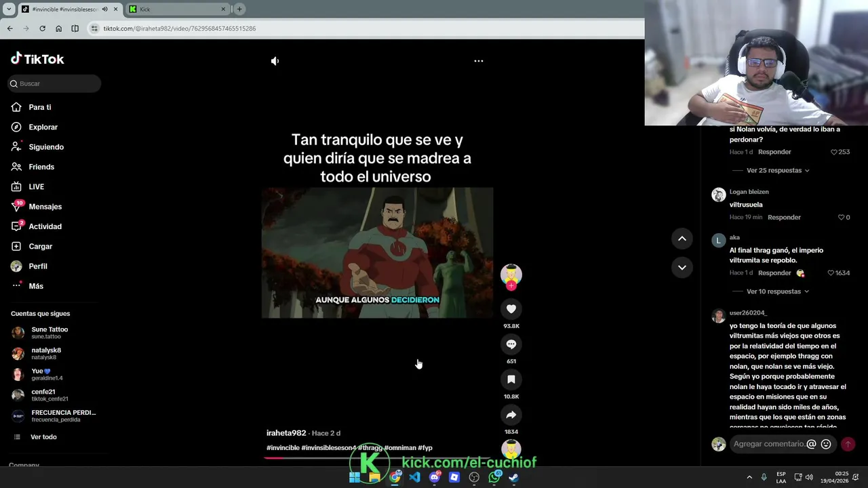Switch to the Kick browser tab

coord(178,9)
